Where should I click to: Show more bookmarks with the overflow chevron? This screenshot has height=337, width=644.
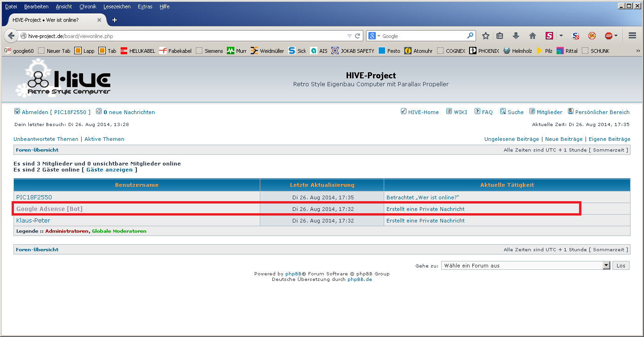tap(638, 51)
